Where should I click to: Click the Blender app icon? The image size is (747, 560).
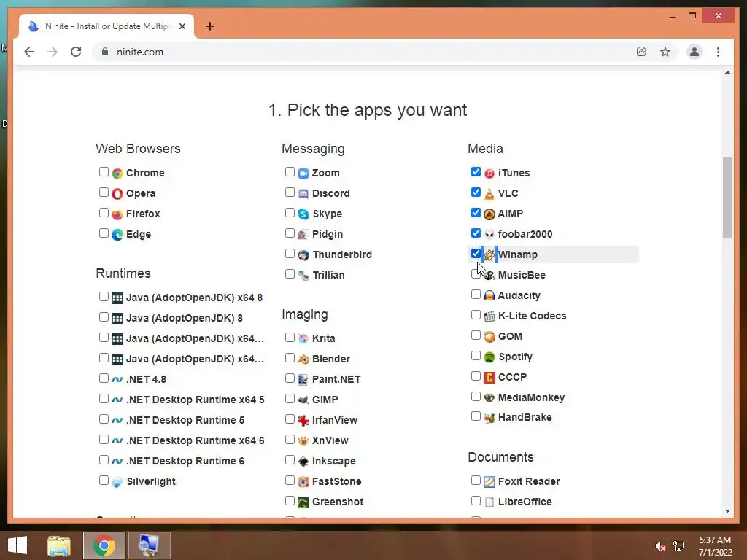click(303, 359)
